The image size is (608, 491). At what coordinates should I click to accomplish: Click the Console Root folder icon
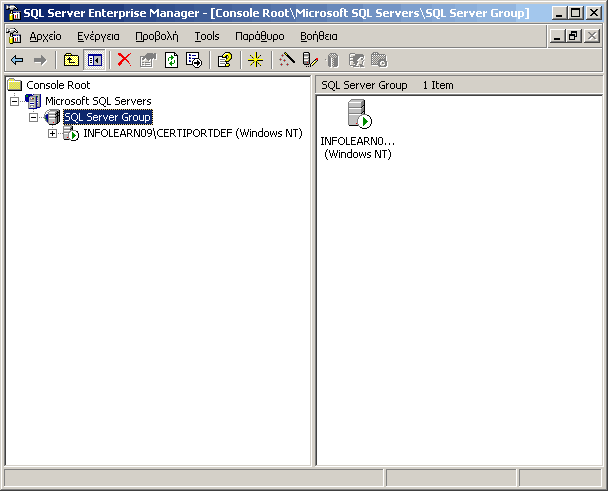tap(15, 85)
